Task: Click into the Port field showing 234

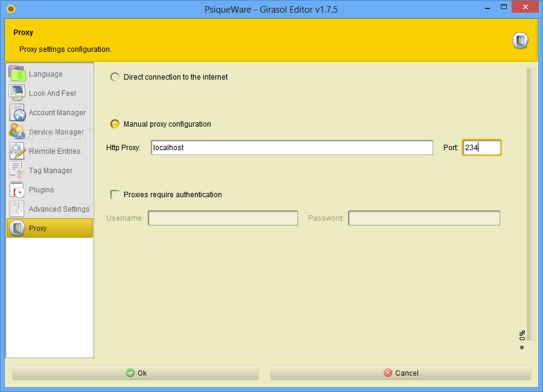Action: pyautogui.click(x=481, y=148)
